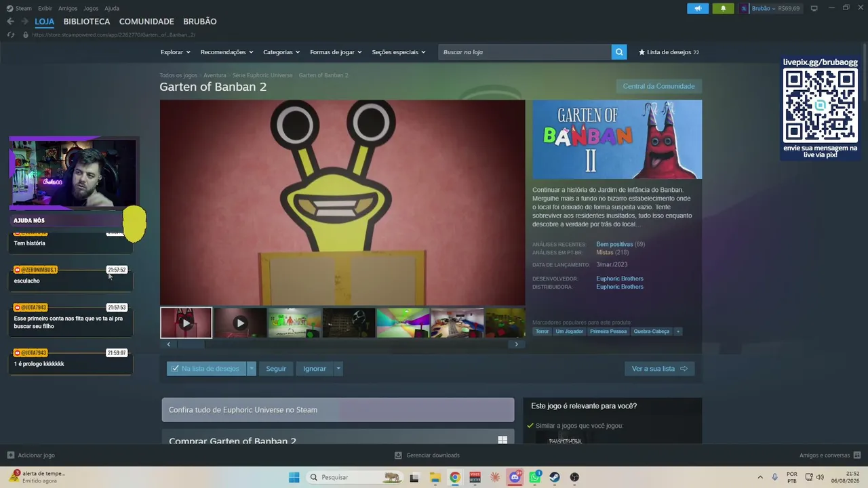Open the Recomendações dropdown menu
868x488 pixels.
click(x=226, y=52)
